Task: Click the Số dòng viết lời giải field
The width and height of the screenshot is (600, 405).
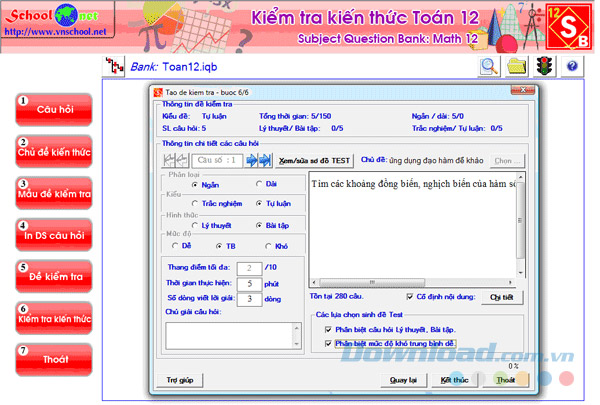Action: pyautogui.click(x=249, y=299)
